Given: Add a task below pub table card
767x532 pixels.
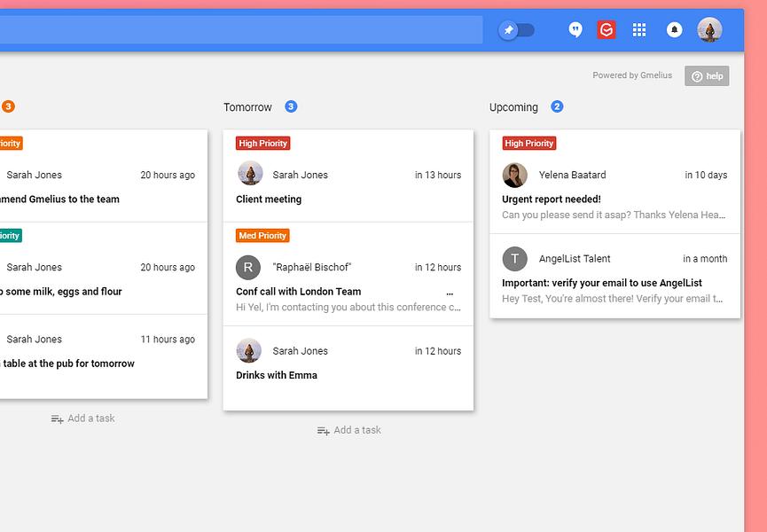Looking at the screenshot, I should click(x=83, y=419).
